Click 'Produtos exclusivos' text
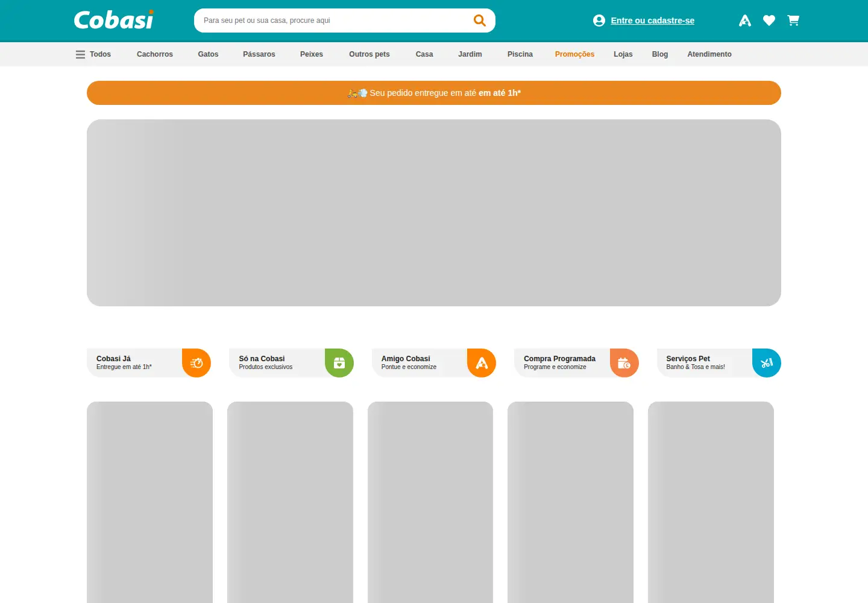The width and height of the screenshot is (868, 603). coord(266,367)
